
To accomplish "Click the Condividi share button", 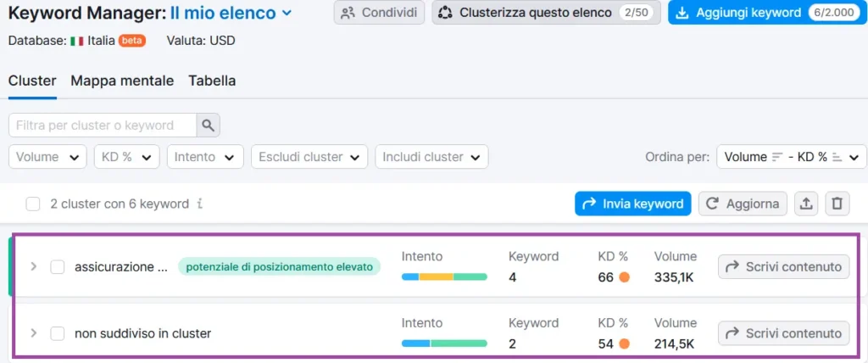I will point(379,13).
